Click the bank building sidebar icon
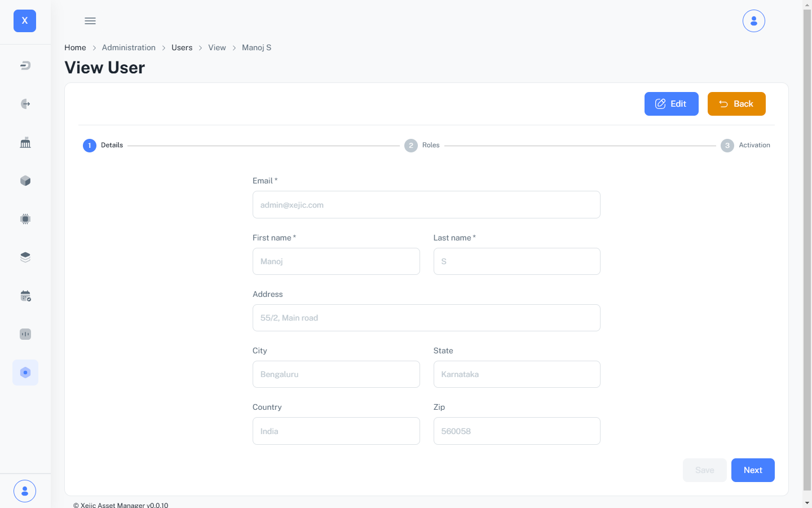Screen dimensions: 812x508 click(x=25, y=143)
